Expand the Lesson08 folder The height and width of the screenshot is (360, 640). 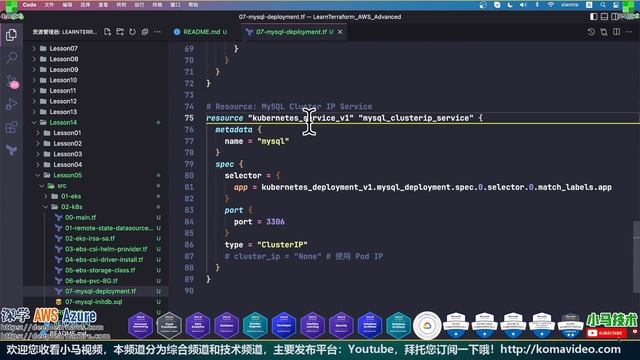[x=63, y=59]
